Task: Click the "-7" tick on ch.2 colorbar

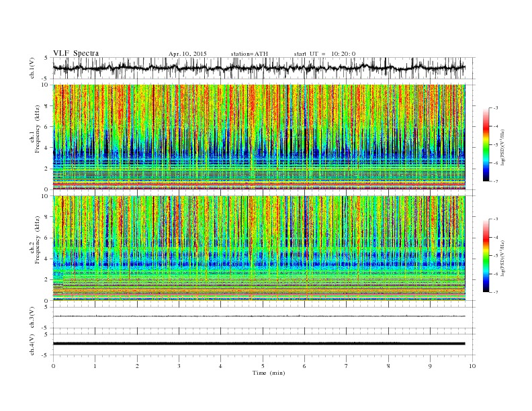Action: pyautogui.click(x=496, y=292)
